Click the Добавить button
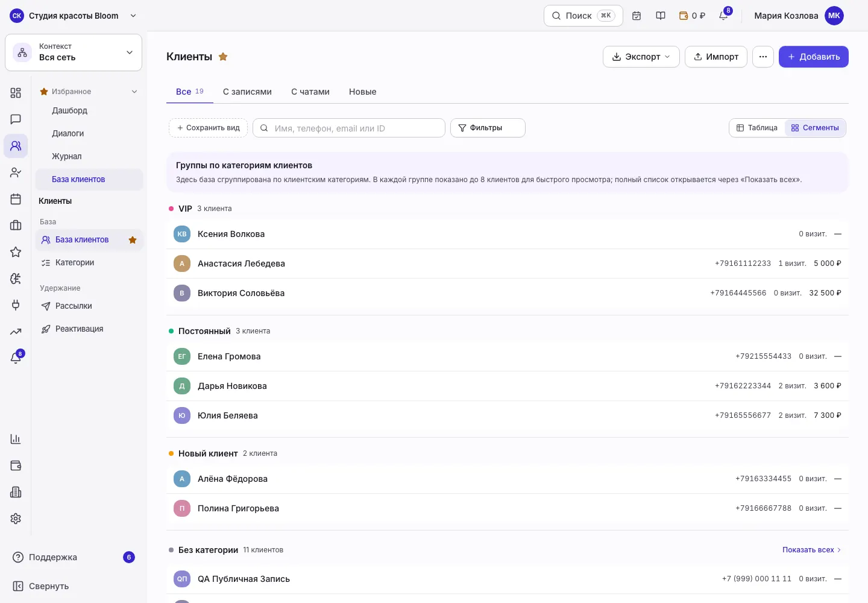 [814, 57]
